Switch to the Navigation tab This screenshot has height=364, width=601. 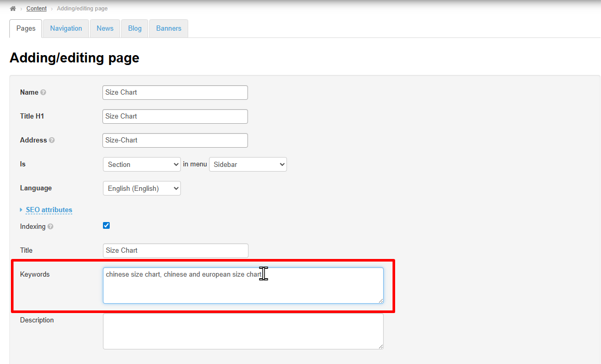66,29
